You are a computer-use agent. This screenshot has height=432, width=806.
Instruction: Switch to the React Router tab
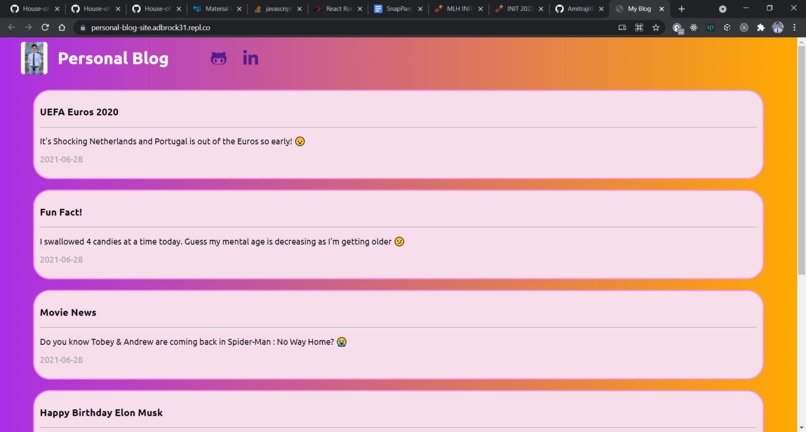pos(337,9)
